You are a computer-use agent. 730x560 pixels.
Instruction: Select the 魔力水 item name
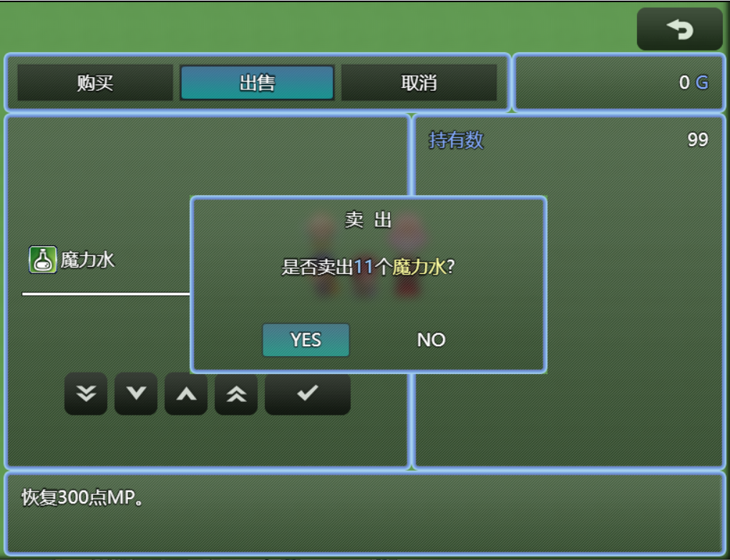click(87, 260)
